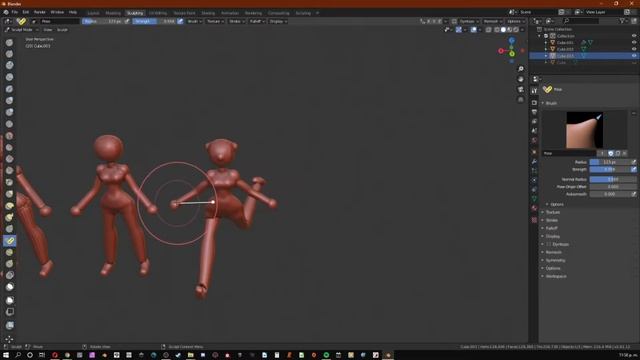The image size is (640, 360).
Task: Select the Draw Sharp sculpt brush
Action: pos(9,54)
